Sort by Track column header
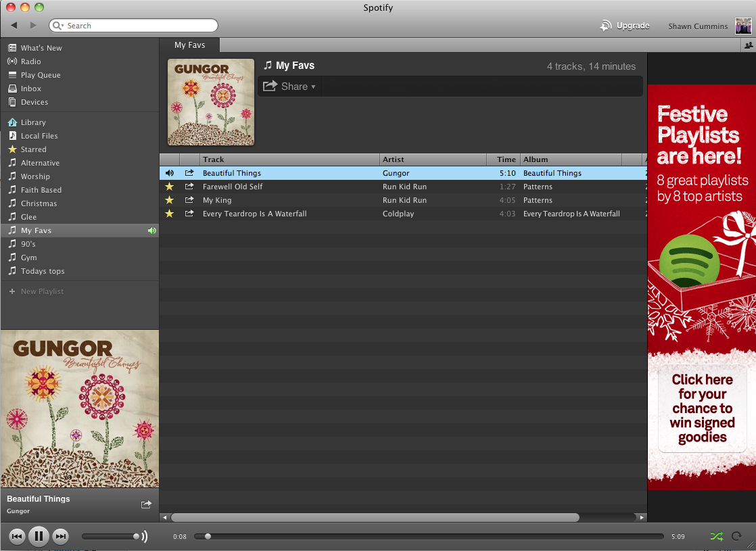The width and height of the screenshot is (756, 551). click(289, 159)
